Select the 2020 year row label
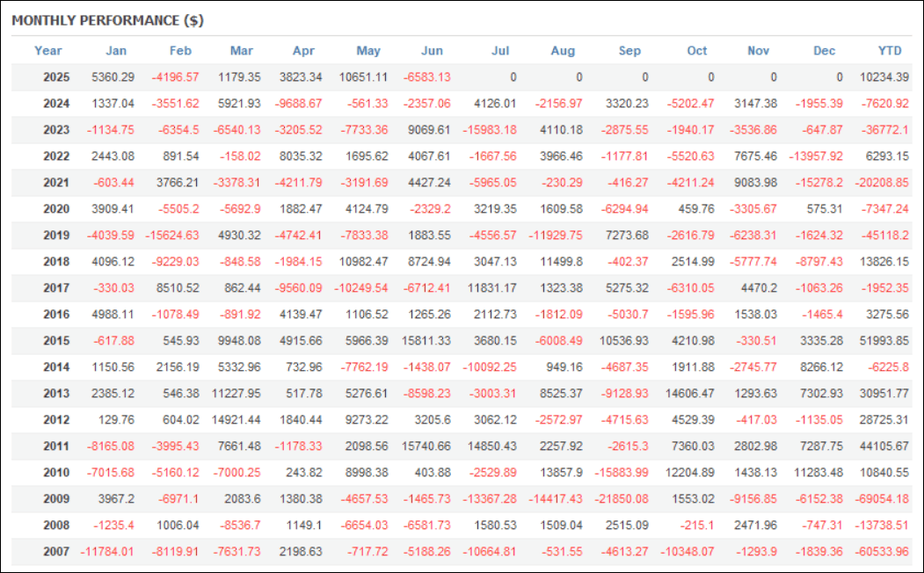 (x=56, y=209)
